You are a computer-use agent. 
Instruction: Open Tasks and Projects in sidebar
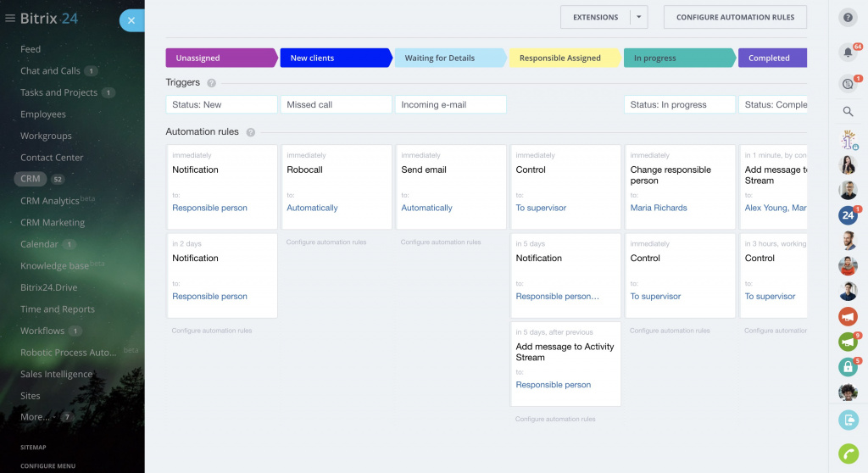pos(58,92)
